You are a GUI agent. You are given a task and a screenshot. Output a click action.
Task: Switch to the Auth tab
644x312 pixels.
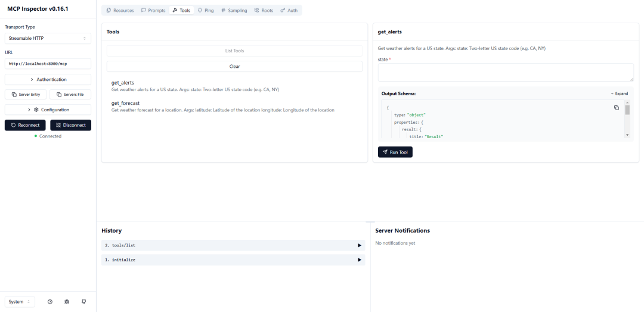pos(289,10)
